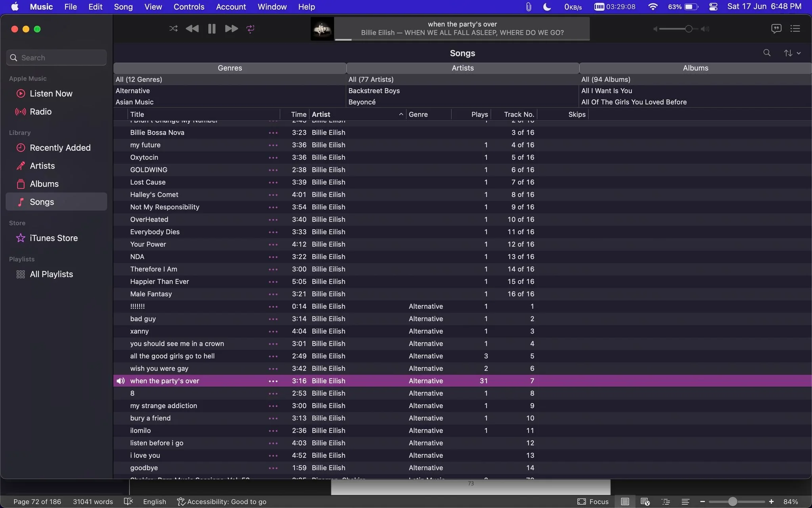812x508 pixels.
Task: Open more options for xanny
Action: coord(273,331)
